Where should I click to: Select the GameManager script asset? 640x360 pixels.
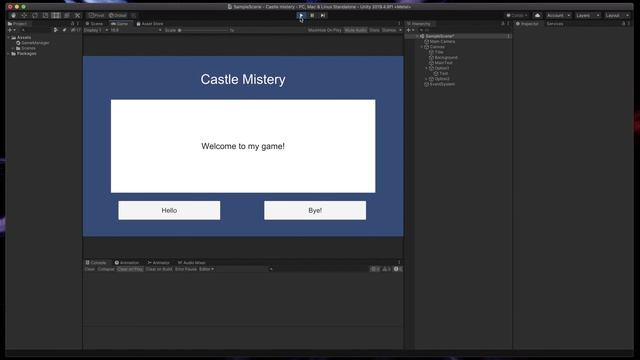click(x=33, y=43)
